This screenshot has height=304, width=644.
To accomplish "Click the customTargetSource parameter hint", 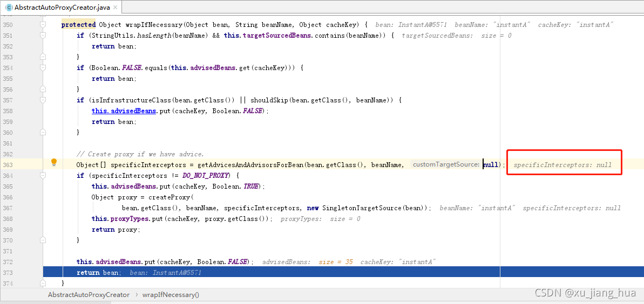I will click(446, 164).
